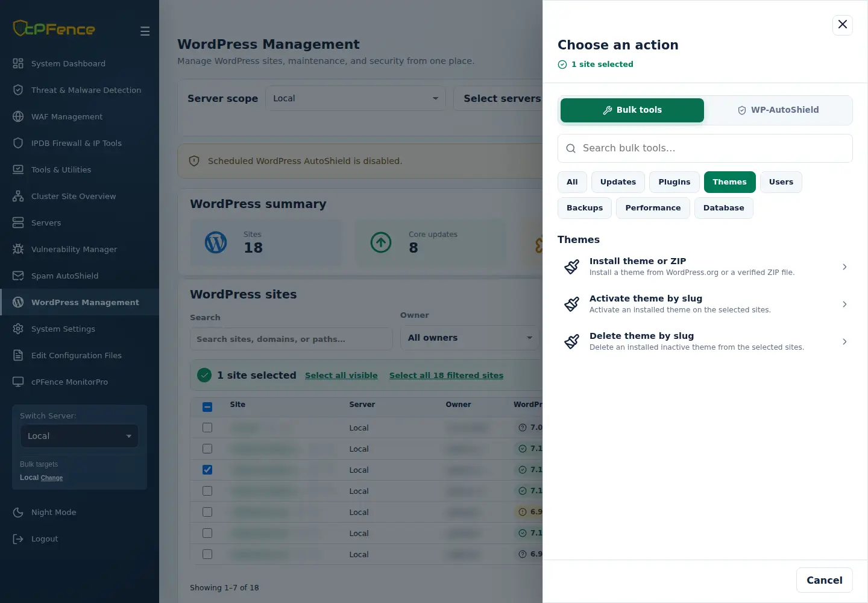Click the cPFence MonitorPro monitor icon
The image size is (868, 603).
tap(18, 382)
